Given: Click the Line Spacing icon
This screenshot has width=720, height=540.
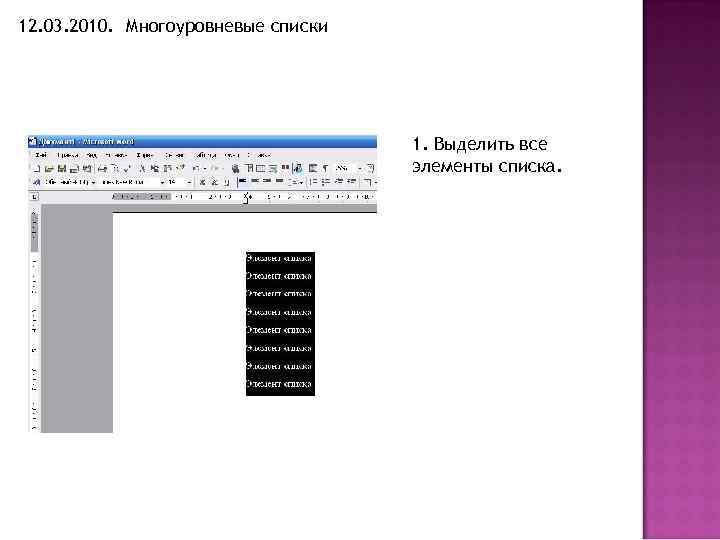Looking at the screenshot, I should 294,182.
